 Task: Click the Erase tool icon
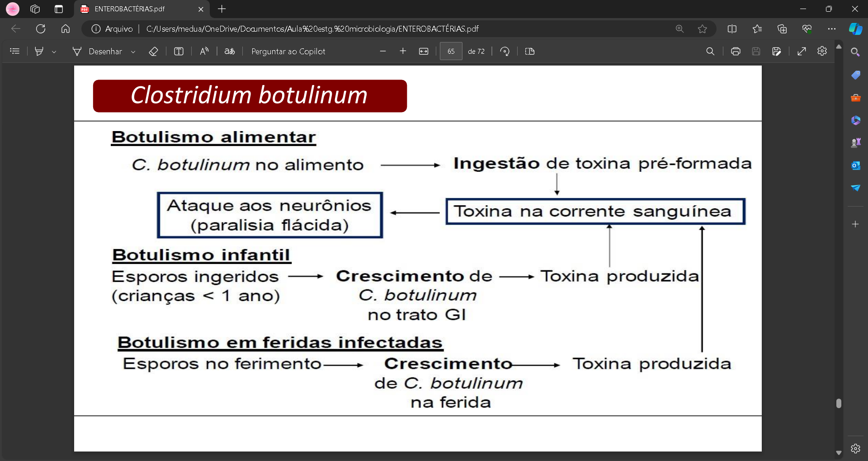tap(153, 52)
